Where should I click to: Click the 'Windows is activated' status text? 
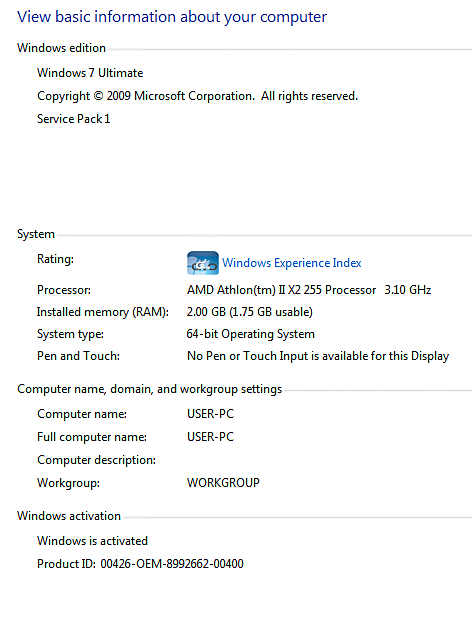[x=92, y=541]
